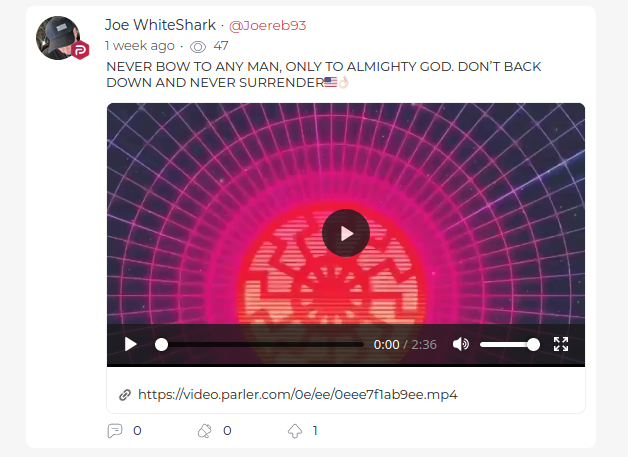This screenshot has width=628, height=457.
Task: Open the @Joereb93 handle link
Action: click(267, 26)
